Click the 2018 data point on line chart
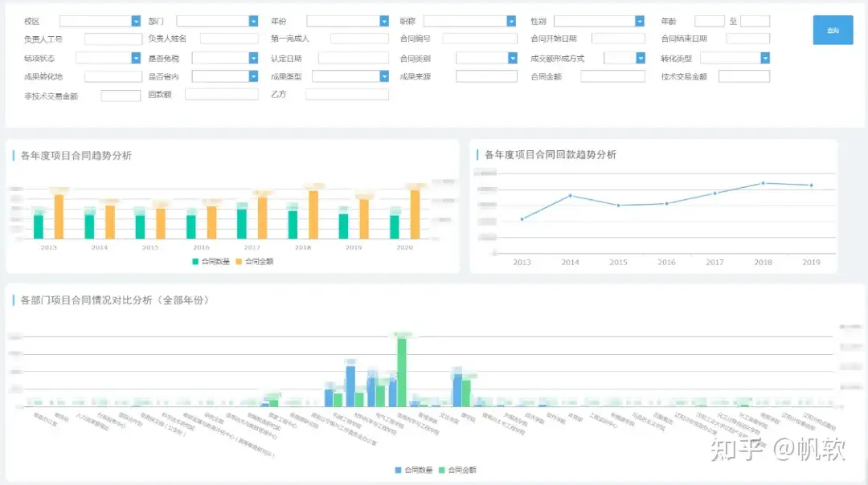The height and width of the screenshot is (485, 868). tap(763, 183)
